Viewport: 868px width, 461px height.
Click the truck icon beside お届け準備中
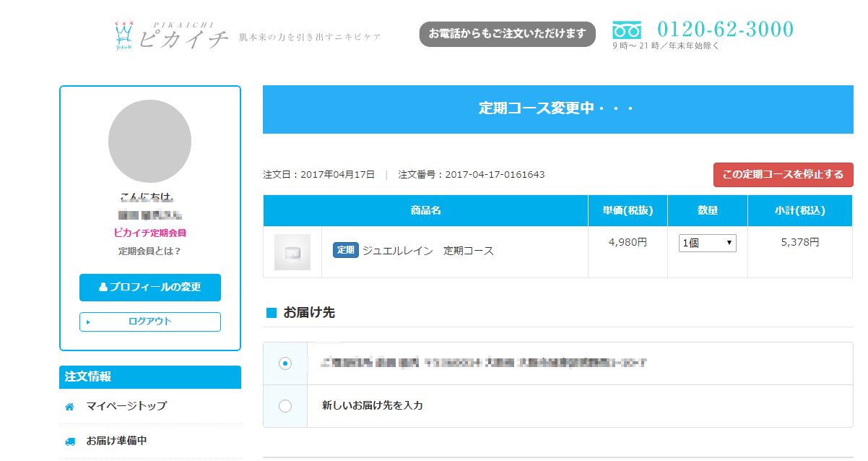coord(70,441)
